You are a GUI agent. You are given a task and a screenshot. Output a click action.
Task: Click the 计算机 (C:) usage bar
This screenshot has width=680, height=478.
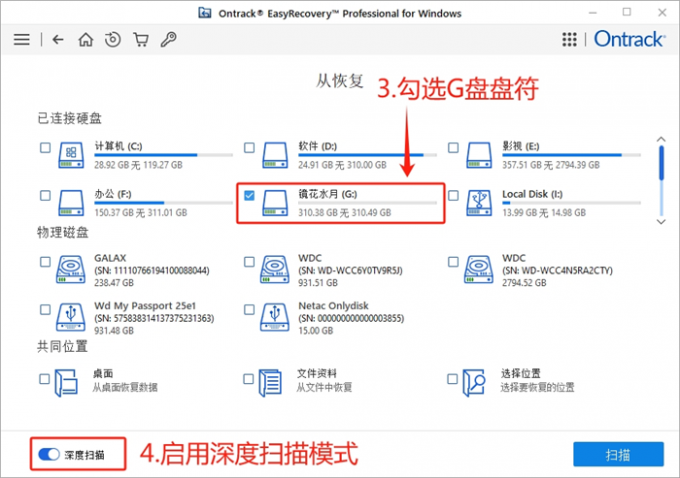coord(163,155)
